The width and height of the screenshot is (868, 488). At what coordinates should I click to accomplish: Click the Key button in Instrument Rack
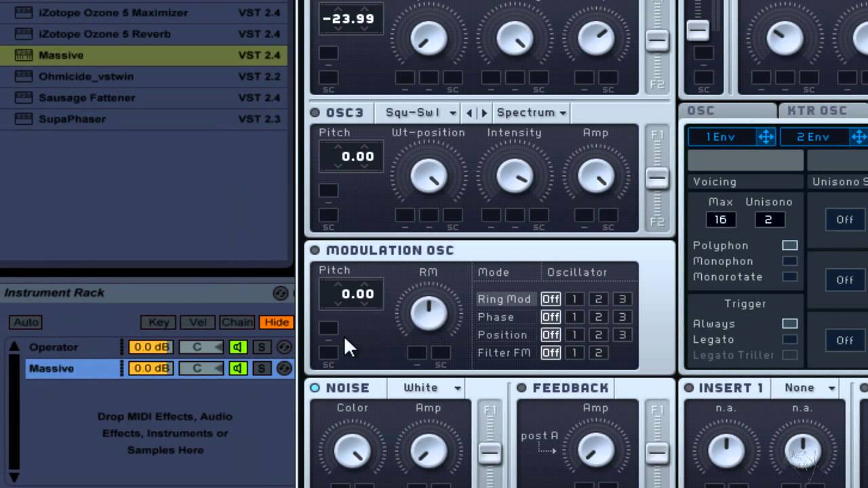159,322
